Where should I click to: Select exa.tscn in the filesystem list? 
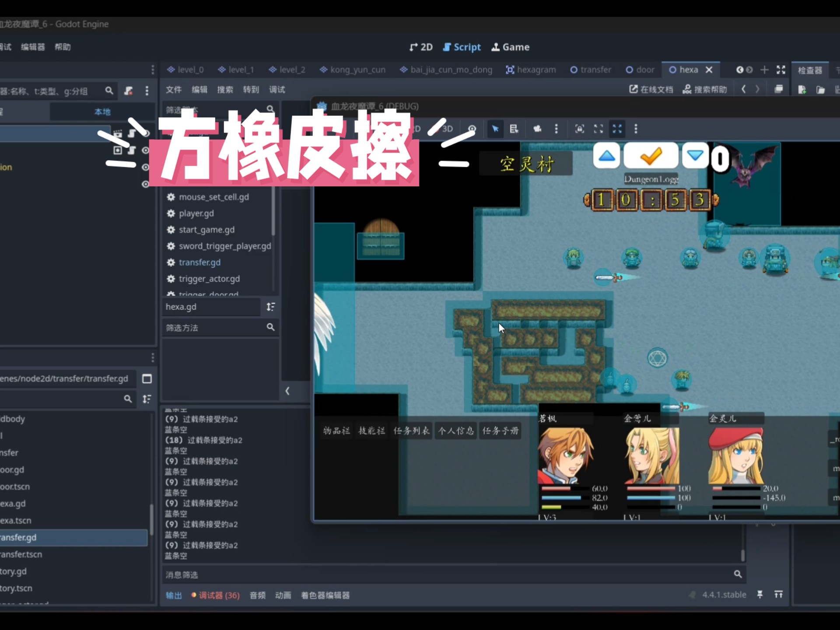pos(16,520)
